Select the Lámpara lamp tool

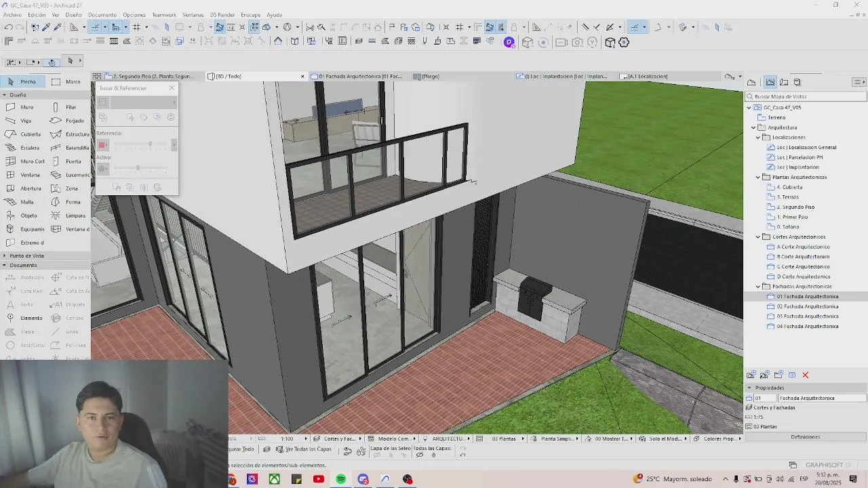click(x=68, y=216)
